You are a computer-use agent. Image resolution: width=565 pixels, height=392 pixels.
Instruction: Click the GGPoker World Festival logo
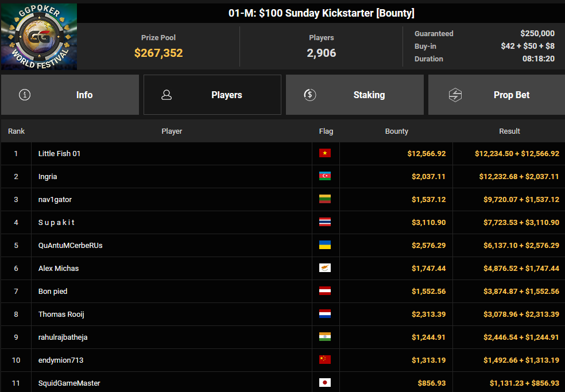click(38, 37)
